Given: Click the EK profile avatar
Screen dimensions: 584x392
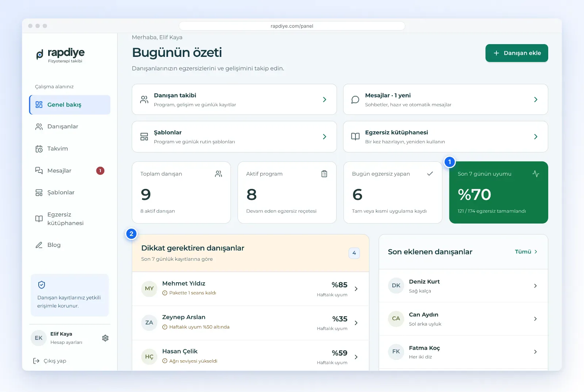Looking at the screenshot, I should (x=39, y=338).
